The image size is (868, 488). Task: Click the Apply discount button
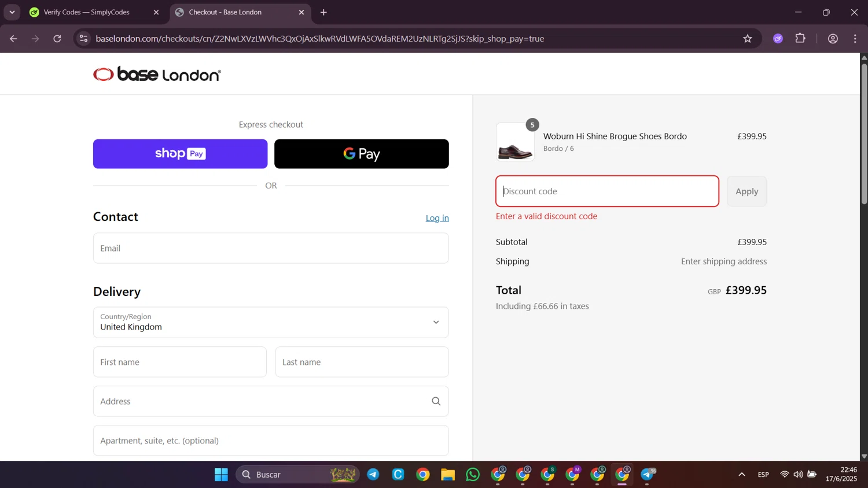(746, 191)
